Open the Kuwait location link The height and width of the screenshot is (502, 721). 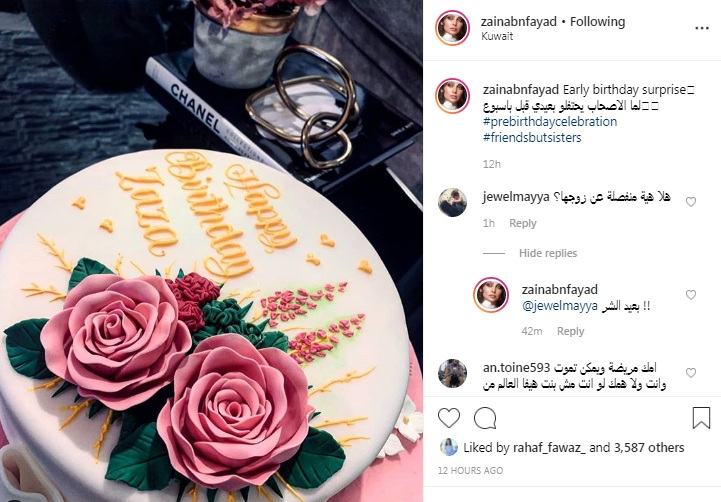(497, 36)
